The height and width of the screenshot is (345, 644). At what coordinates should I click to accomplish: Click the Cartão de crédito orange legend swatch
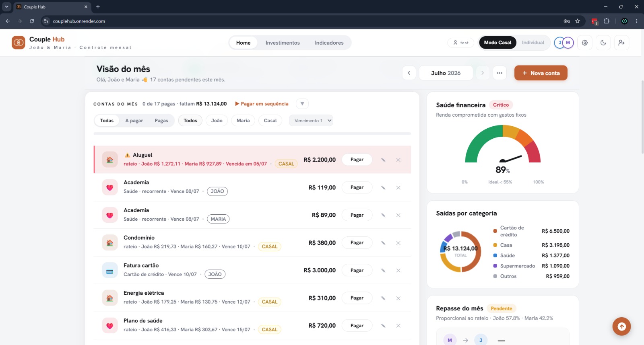pos(495,231)
